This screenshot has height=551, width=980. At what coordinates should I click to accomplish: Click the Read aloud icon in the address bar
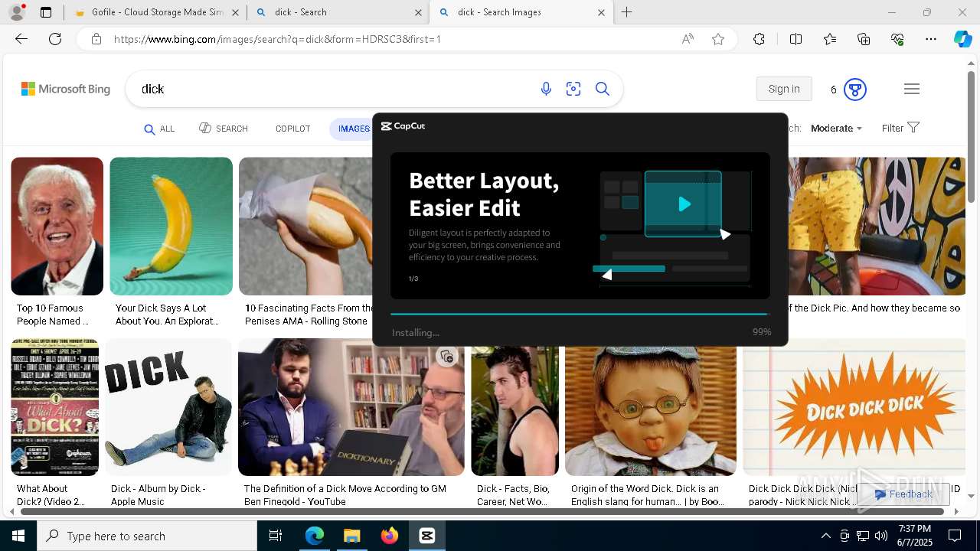tap(688, 39)
